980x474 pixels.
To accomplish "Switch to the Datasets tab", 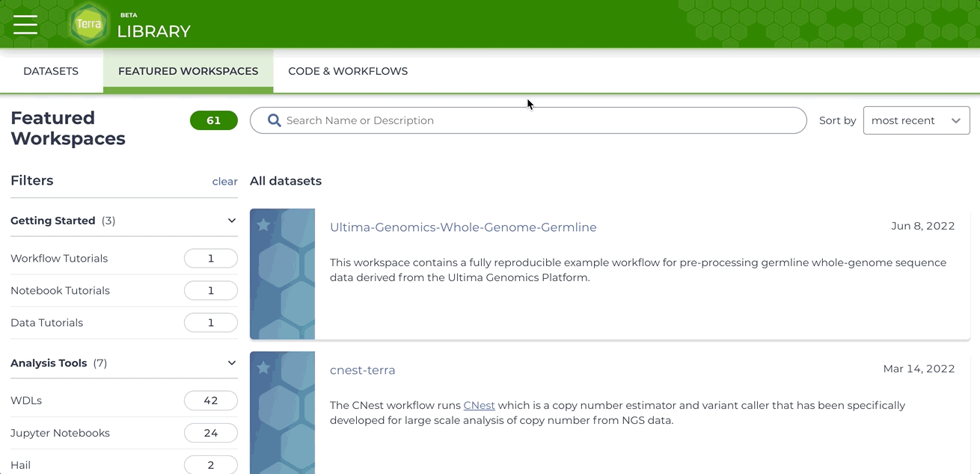I will click(x=51, y=71).
